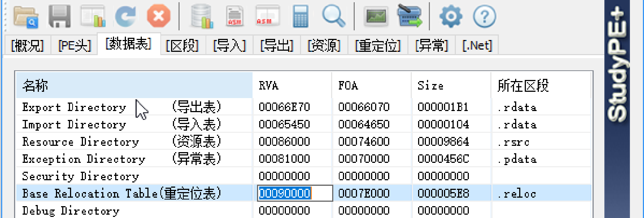Click Export Directory RVA value 00066E70
This screenshot has width=644, height=218.
click(x=284, y=107)
